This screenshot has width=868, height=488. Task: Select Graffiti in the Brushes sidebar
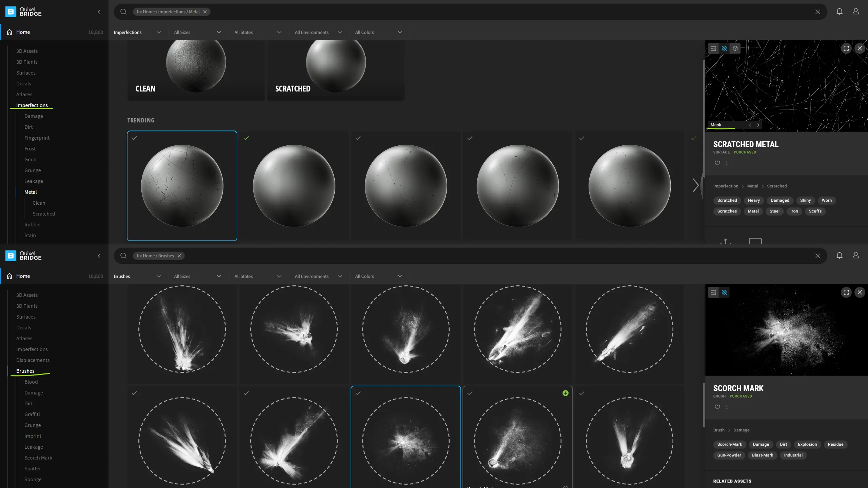point(32,414)
